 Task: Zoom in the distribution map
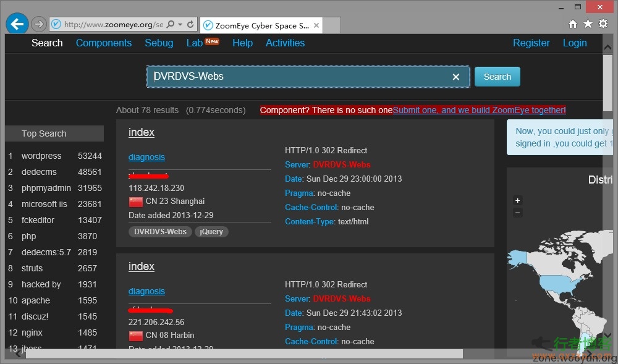click(x=517, y=200)
